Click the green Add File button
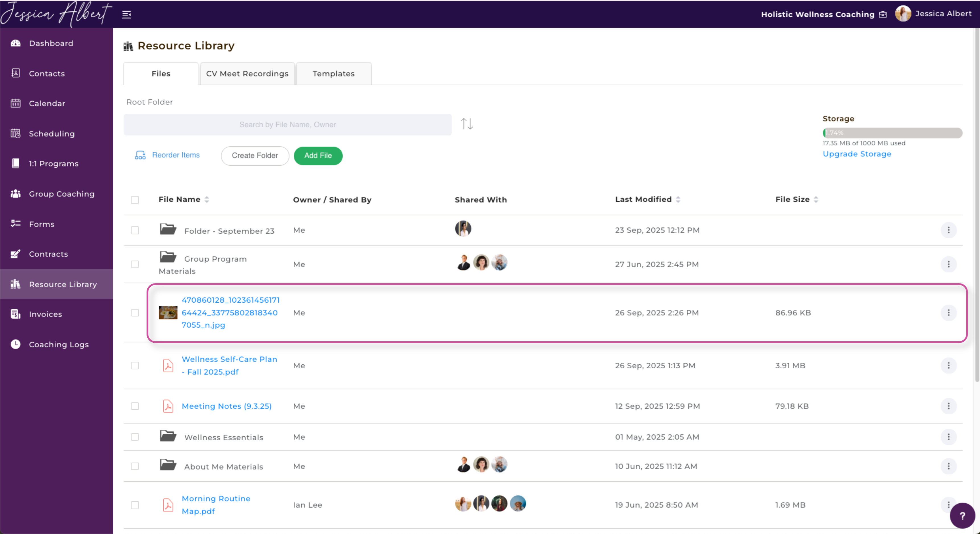 pos(318,156)
